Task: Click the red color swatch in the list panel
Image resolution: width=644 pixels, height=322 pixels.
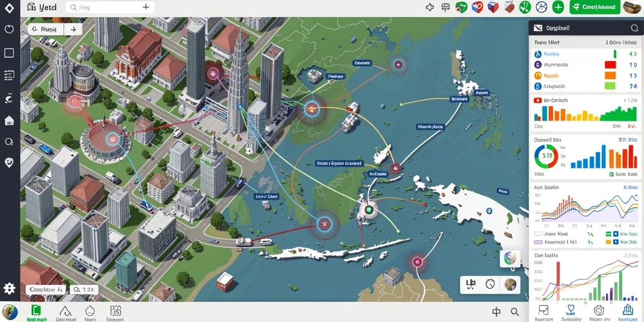Action: (x=610, y=65)
